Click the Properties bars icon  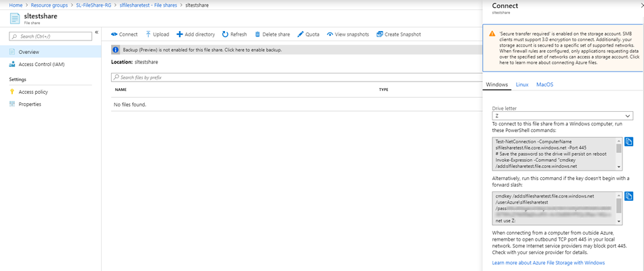[12, 104]
